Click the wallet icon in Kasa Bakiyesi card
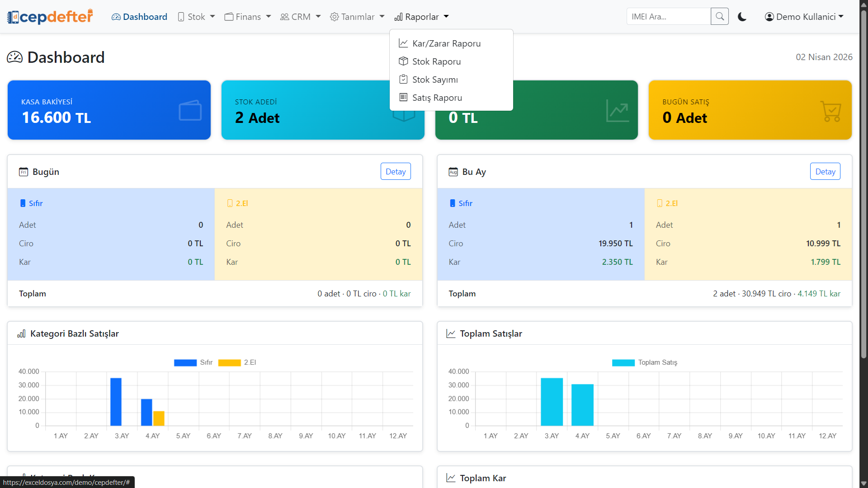 [190, 111]
